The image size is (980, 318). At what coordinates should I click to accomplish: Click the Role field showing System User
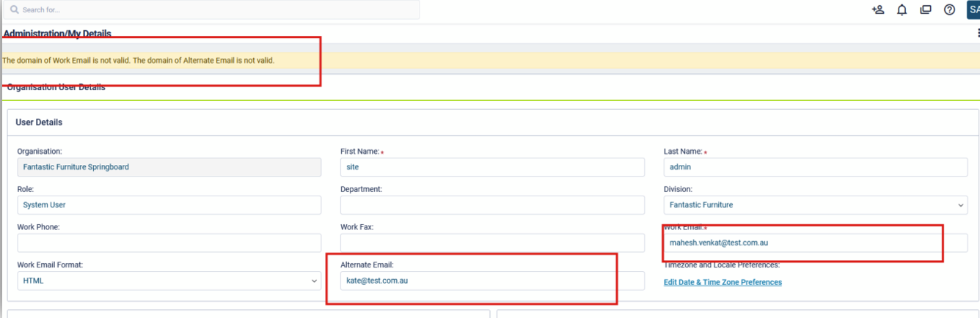point(169,205)
